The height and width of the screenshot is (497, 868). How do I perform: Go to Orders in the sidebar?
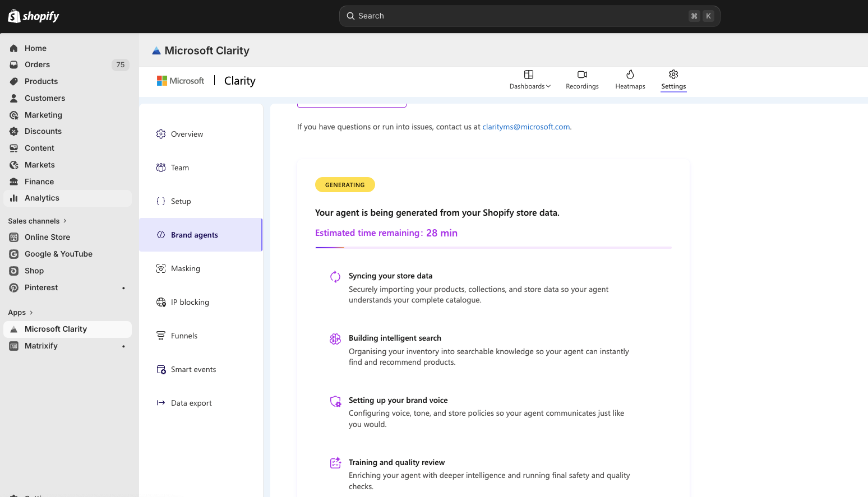(67, 65)
